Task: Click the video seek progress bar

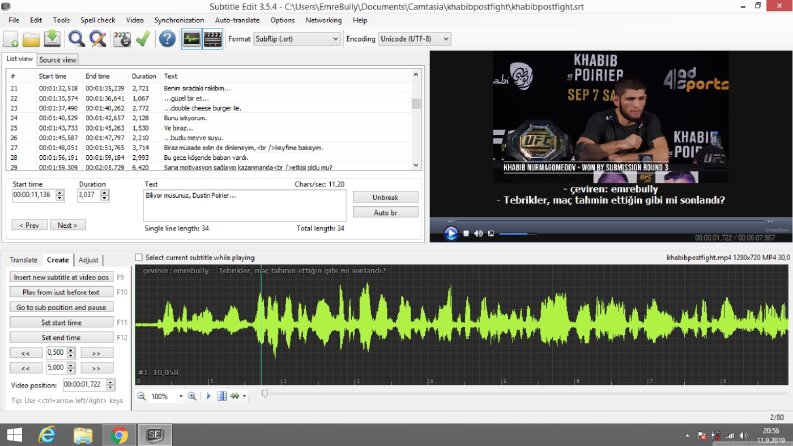Action: click(x=609, y=221)
